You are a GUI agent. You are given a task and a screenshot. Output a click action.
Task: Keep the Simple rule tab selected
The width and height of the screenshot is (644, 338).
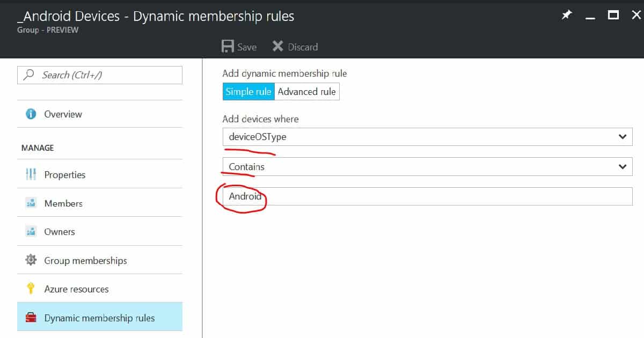pos(248,91)
